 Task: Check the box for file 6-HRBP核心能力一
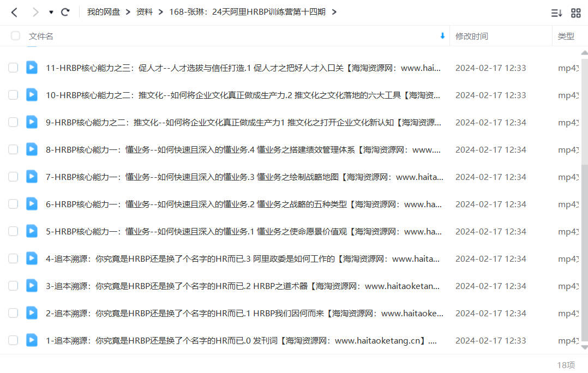[x=13, y=204]
